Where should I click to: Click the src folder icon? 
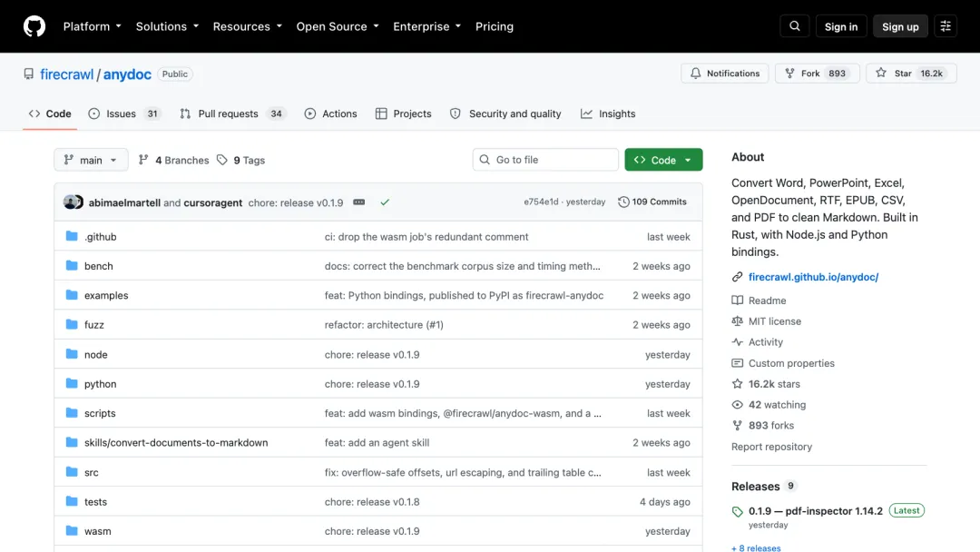(72, 472)
